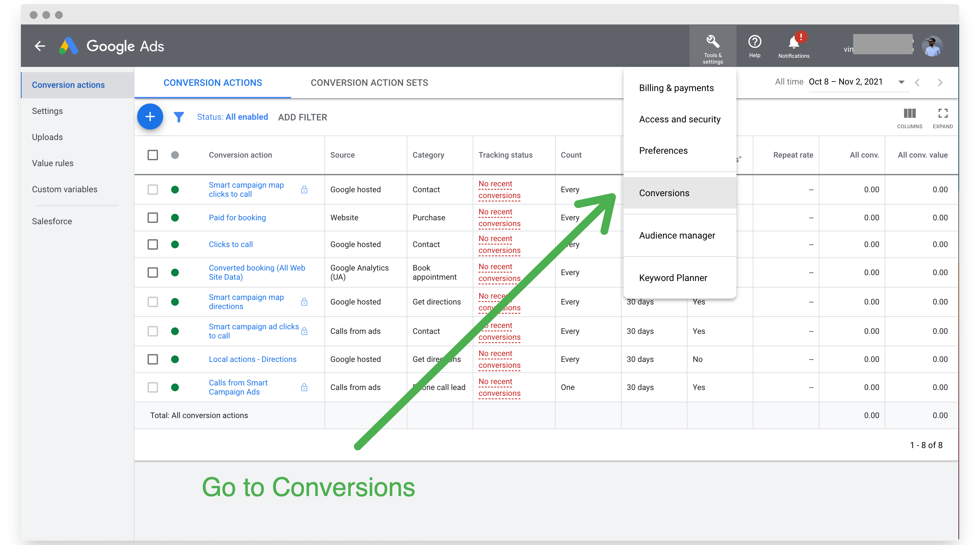Click ADD FILTER button
Viewport: 980px width, 545px height.
pyautogui.click(x=302, y=117)
